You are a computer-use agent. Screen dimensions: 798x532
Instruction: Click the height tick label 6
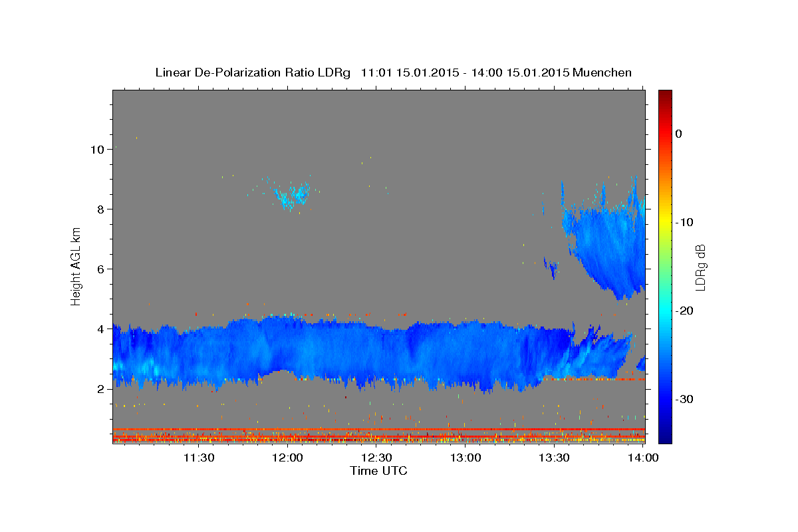point(100,269)
